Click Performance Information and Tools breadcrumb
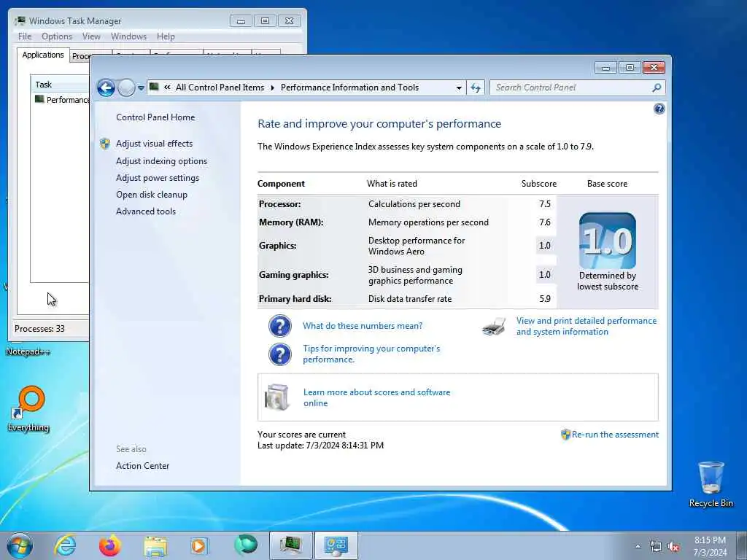Image resolution: width=747 pixels, height=560 pixels. point(349,87)
